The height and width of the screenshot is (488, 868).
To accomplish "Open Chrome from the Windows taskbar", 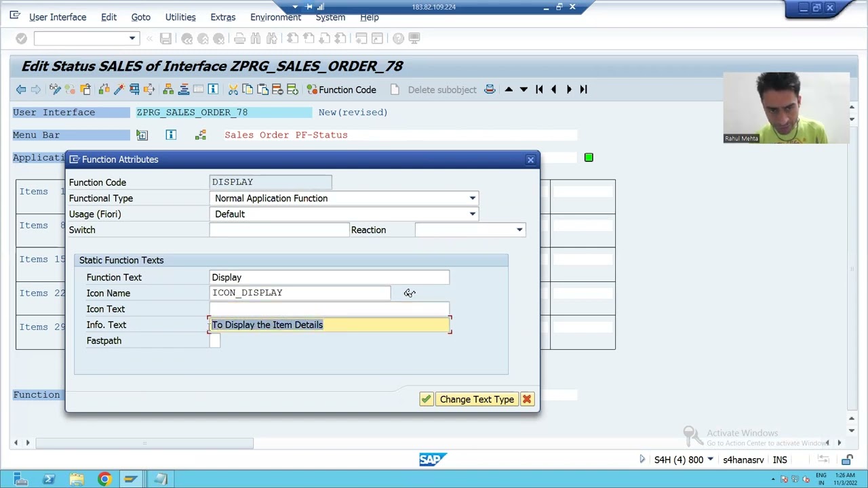I will (x=104, y=479).
